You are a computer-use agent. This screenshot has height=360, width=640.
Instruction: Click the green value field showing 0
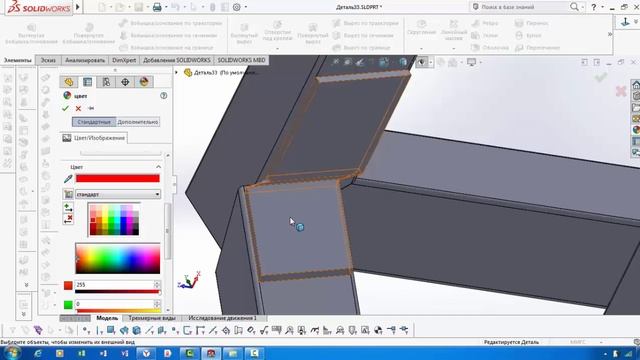114,304
